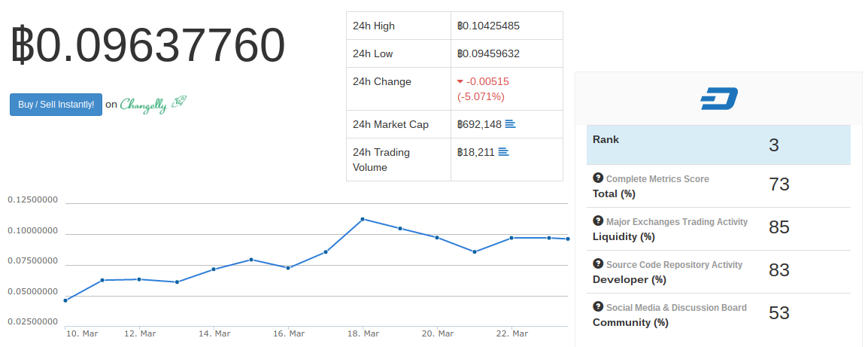Click the large Bitcoin price heading
This screenshot has height=347, width=868.
pos(148,45)
